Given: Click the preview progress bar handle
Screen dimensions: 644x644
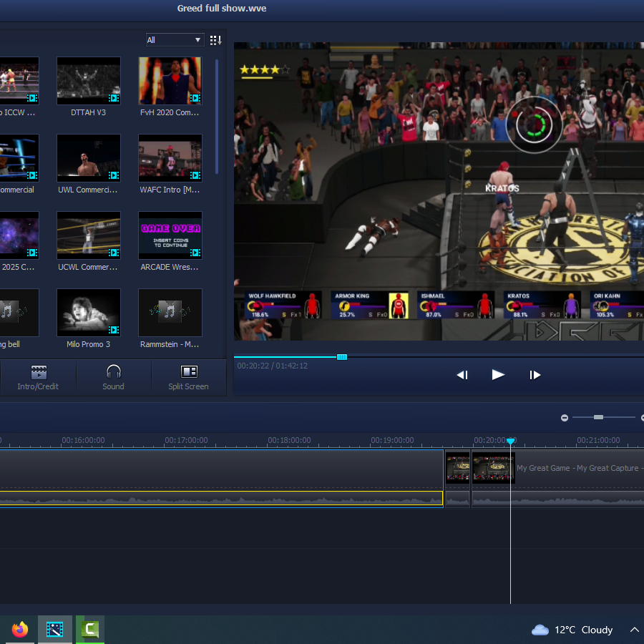Looking at the screenshot, I should tap(342, 357).
